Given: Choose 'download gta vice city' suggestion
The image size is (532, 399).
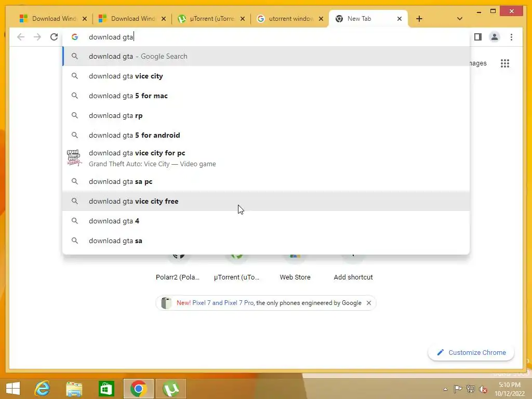Looking at the screenshot, I should (266, 76).
